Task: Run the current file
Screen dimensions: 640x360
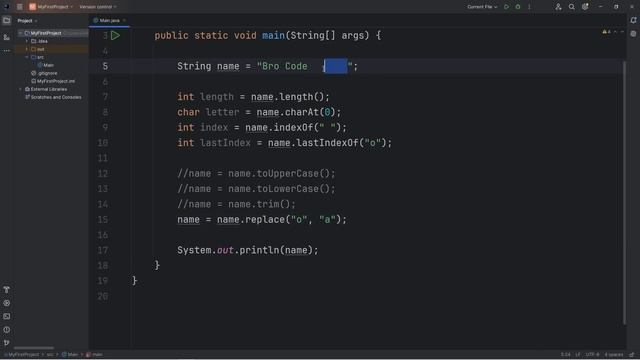Action: click(x=506, y=7)
